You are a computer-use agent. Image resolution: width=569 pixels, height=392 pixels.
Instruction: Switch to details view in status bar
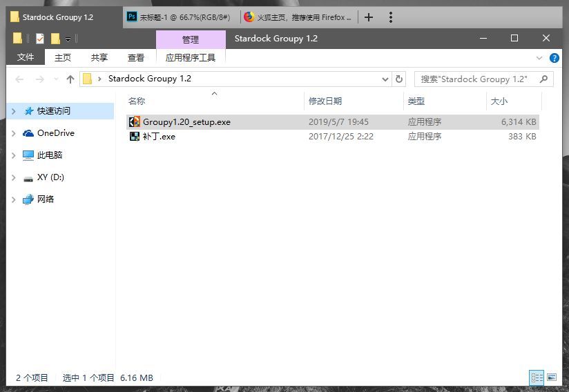point(537,378)
